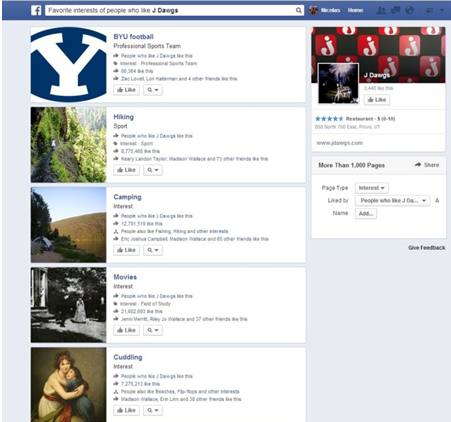Viewport: 451px width, 422px height.
Task: Like the Camping page
Action: (x=126, y=250)
